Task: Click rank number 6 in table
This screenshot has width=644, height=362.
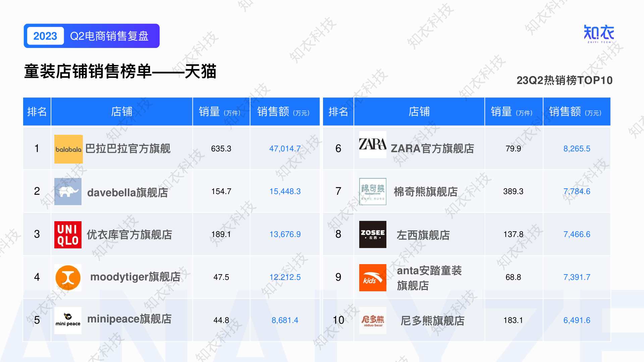Action: pyautogui.click(x=338, y=148)
